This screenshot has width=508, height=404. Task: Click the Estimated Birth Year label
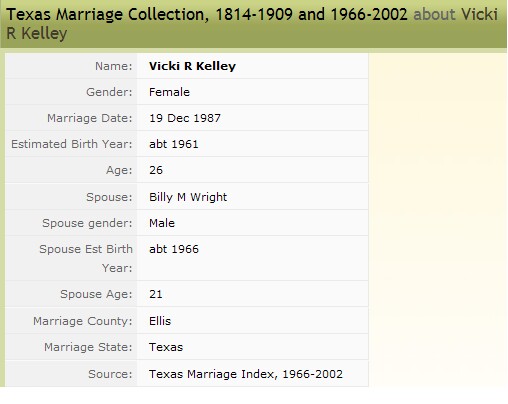72,144
